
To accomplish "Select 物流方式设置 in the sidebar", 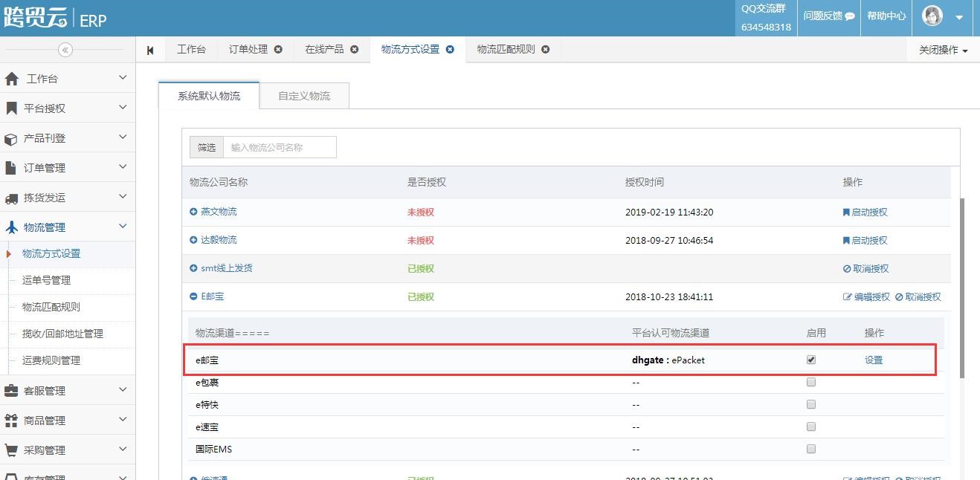I will pyautogui.click(x=51, y=253).
